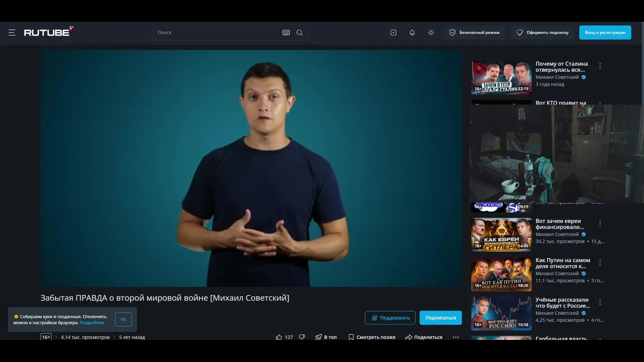Click the 5 лет назад upload date
The height and width of the screenshot is (362, 644).
point(132,337)
